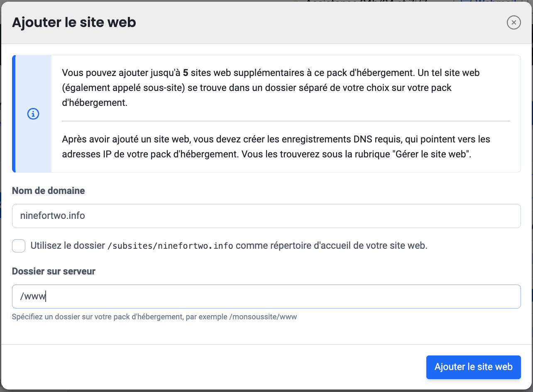
Task: Click the blue left stripe of the info box
Action: 14,114
